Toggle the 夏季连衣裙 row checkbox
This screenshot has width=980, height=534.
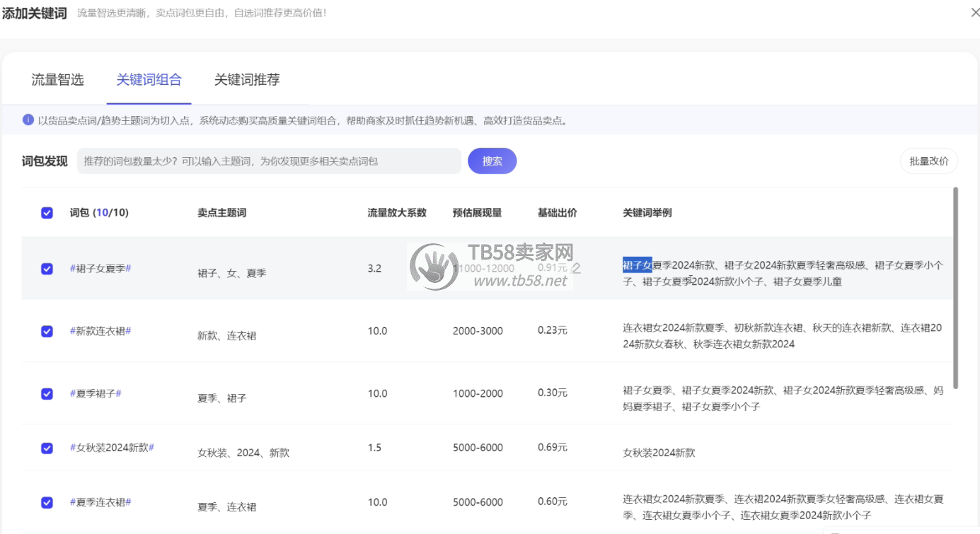pyautogui.click(x=47, y=502)
